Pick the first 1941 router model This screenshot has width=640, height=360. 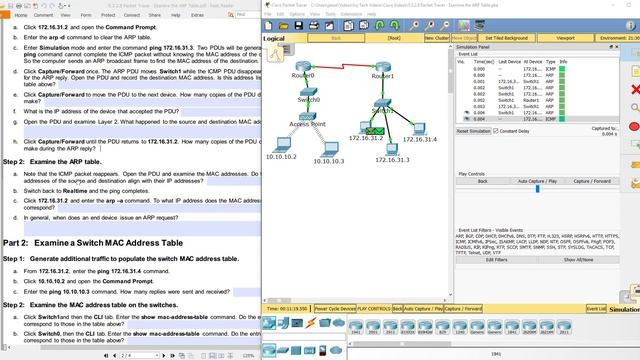click(x=356, y=327)
